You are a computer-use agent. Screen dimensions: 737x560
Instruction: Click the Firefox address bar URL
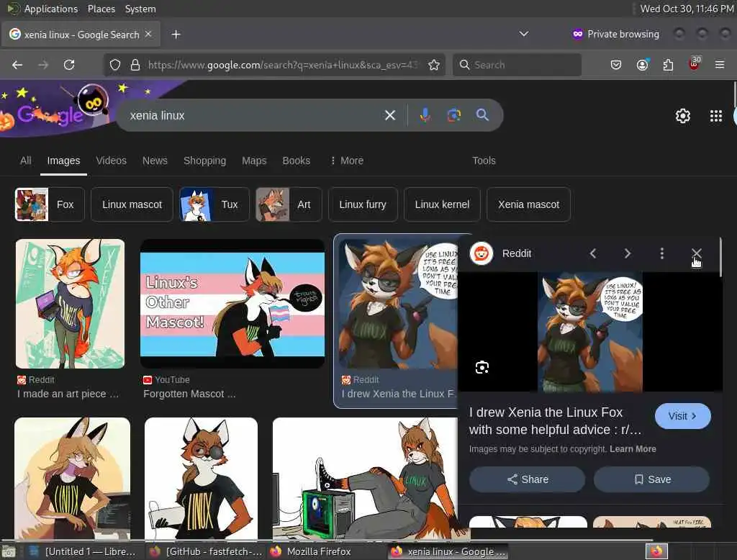[282, 65]
